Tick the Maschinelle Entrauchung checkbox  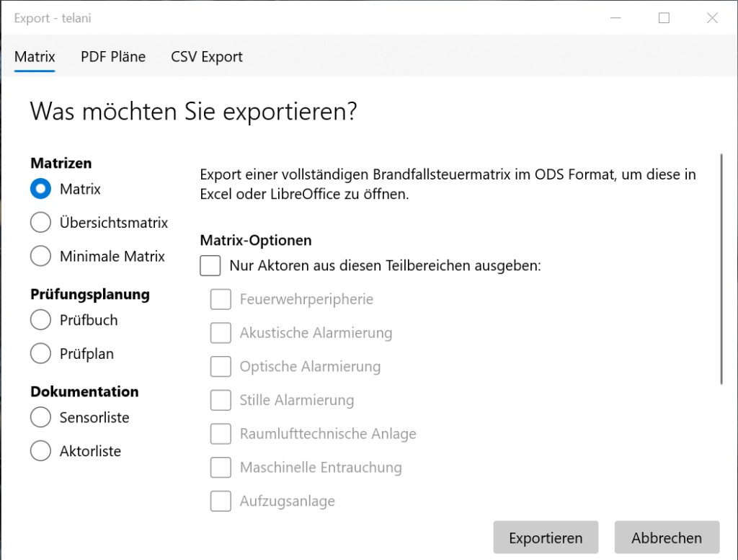[221, 467]
